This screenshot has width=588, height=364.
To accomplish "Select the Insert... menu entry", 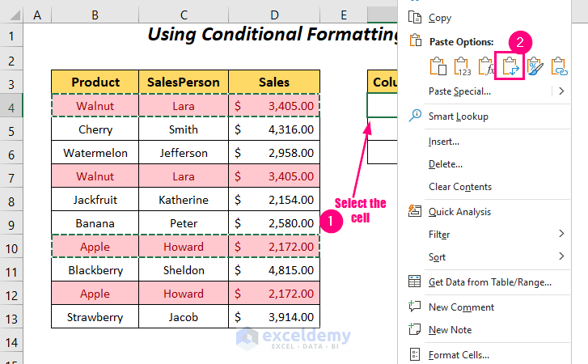I will coord(443,142).
